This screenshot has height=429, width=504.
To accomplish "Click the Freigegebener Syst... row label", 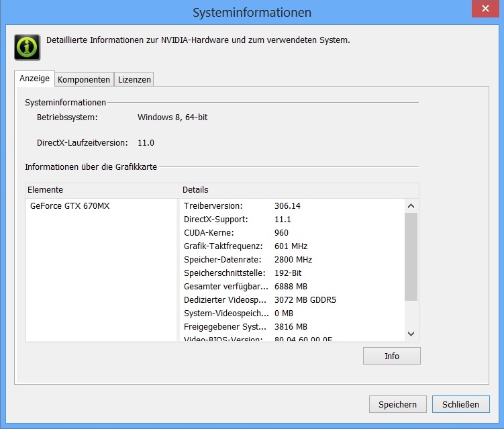I will (x=225, y=327).
